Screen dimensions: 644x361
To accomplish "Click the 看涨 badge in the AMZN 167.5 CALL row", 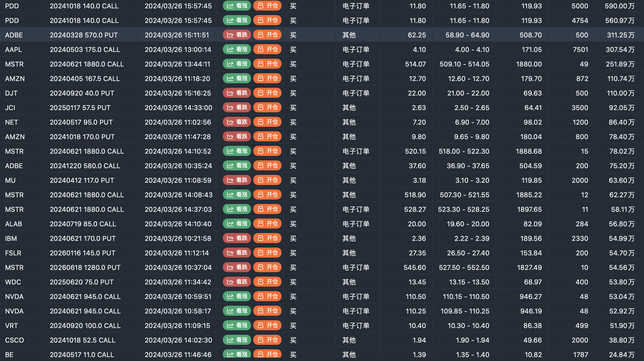I will tap(237, 79).
